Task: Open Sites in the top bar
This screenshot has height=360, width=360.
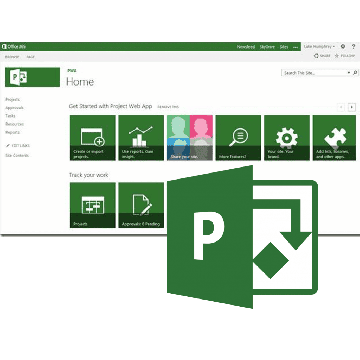Action: [284, 47]
